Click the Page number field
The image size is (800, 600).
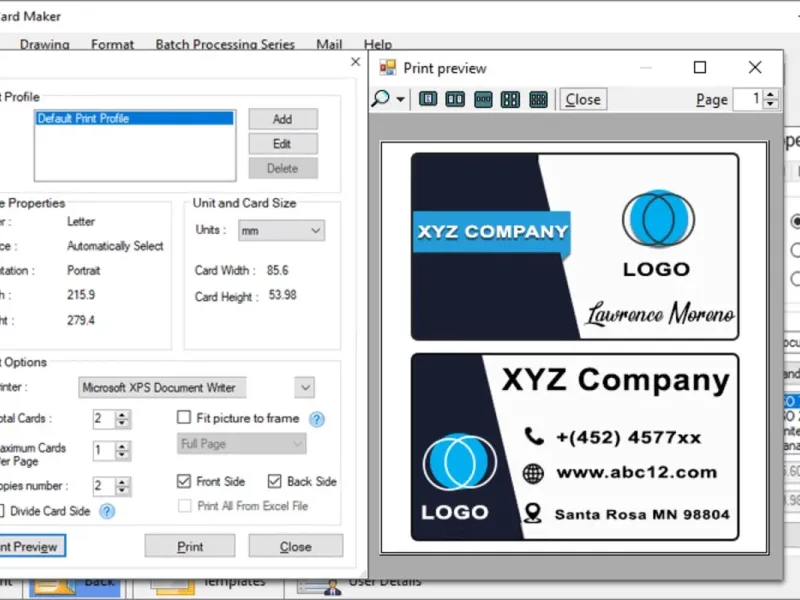pos(748,98)
